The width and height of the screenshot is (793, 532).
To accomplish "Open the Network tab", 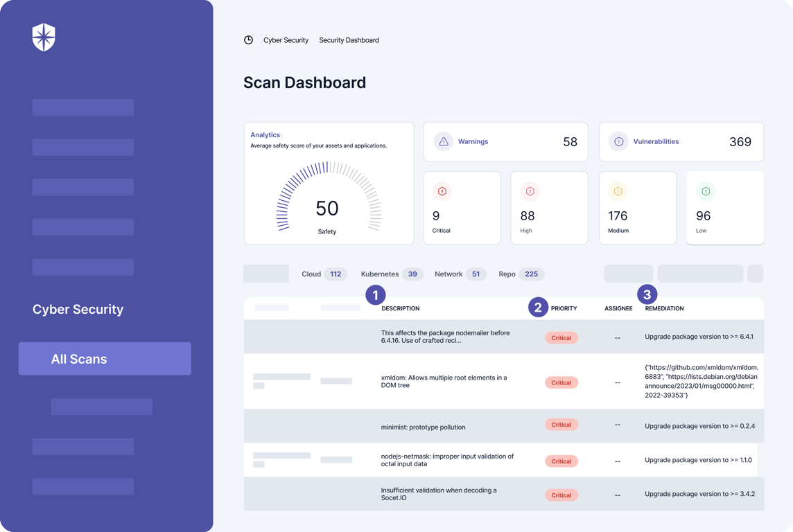I will tap(460, 274).
